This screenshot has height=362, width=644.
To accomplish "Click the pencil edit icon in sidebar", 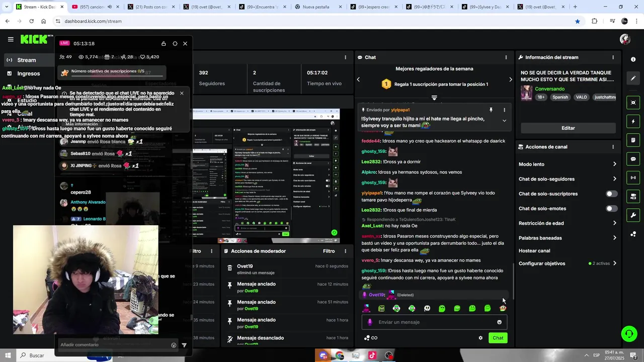I will 633,78.
